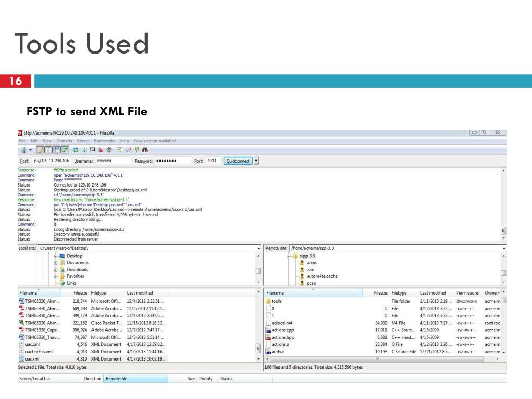Refresh file and folder lists
This screenshot has height=399, width=532.
click(x=76, y=150)
